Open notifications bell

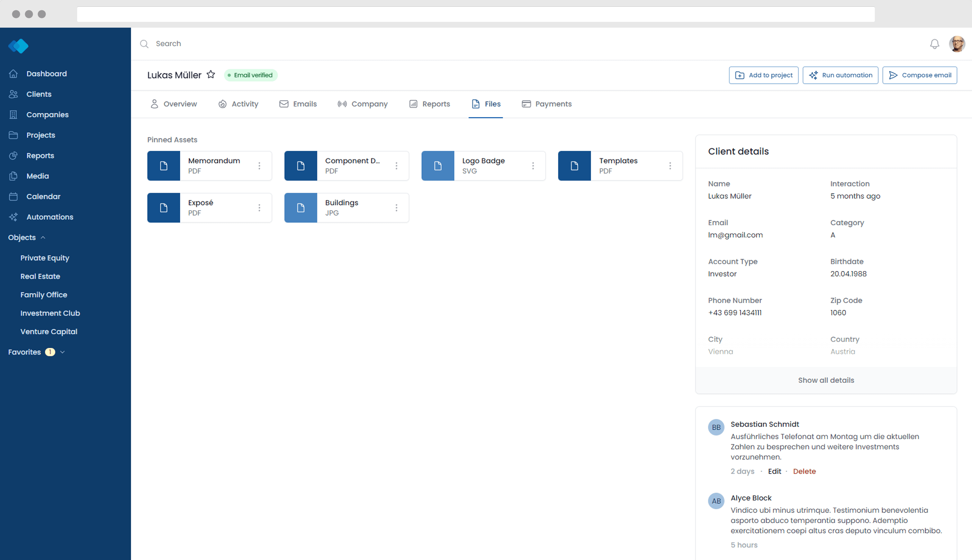(934, 44)
